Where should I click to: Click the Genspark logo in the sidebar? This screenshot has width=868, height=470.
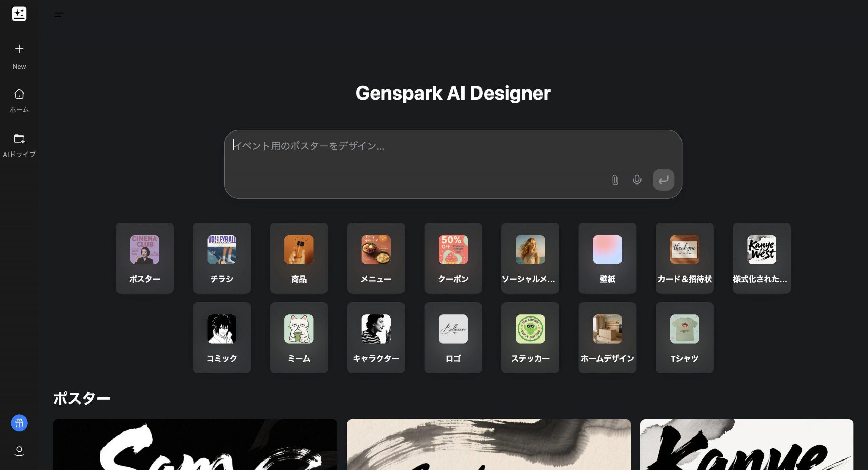pos(19,14)
